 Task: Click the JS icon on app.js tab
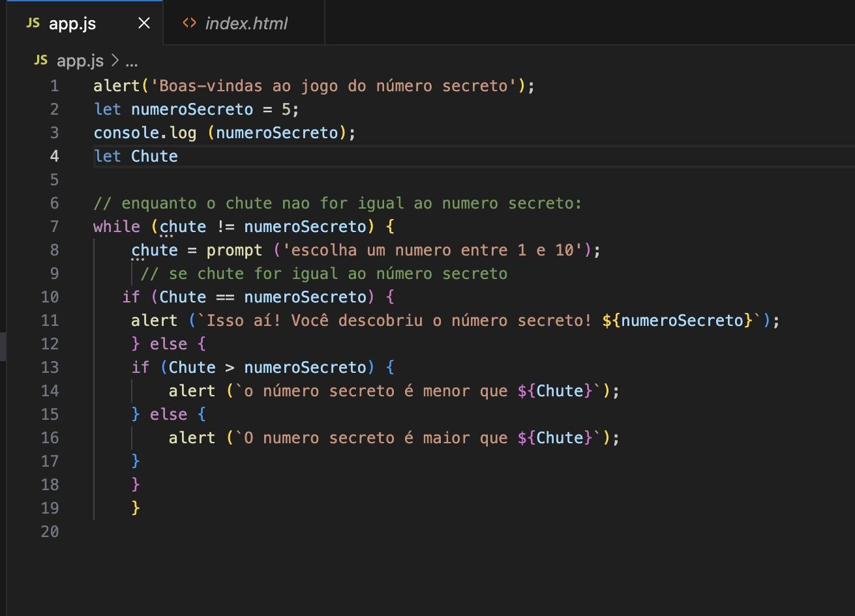point(33,23)
